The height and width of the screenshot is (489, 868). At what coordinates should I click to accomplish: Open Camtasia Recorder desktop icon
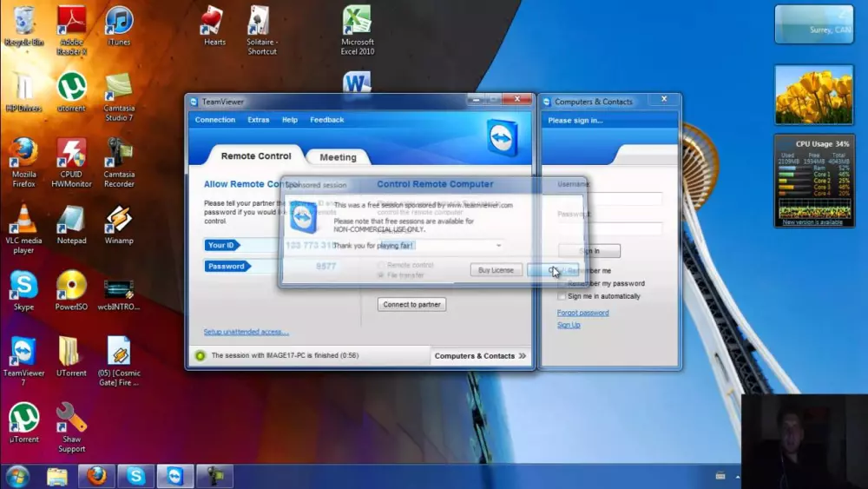119,162
